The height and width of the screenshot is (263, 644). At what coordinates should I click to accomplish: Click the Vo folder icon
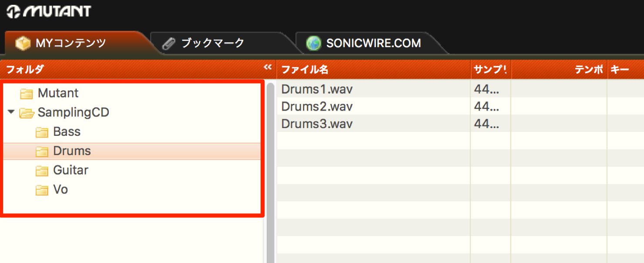(42, 190)
